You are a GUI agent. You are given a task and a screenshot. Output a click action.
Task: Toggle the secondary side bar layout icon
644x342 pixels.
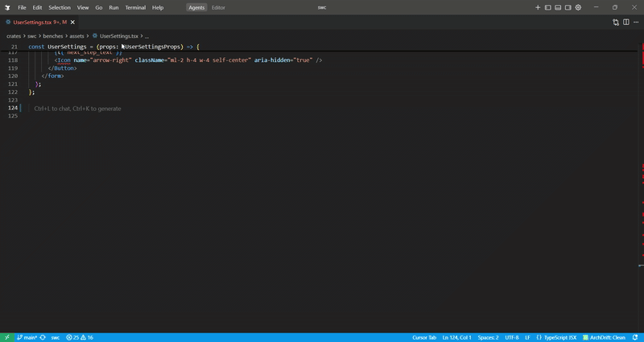(x=568, y=7)
